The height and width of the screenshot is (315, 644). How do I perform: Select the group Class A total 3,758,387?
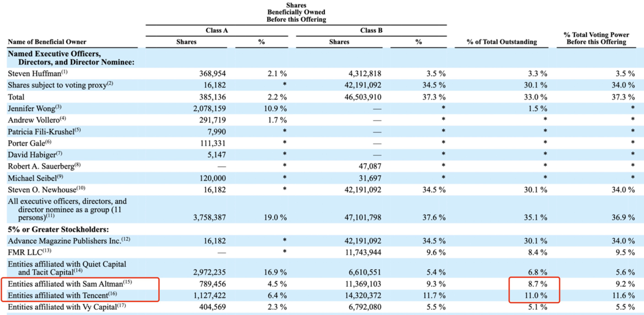coord(210,218)
